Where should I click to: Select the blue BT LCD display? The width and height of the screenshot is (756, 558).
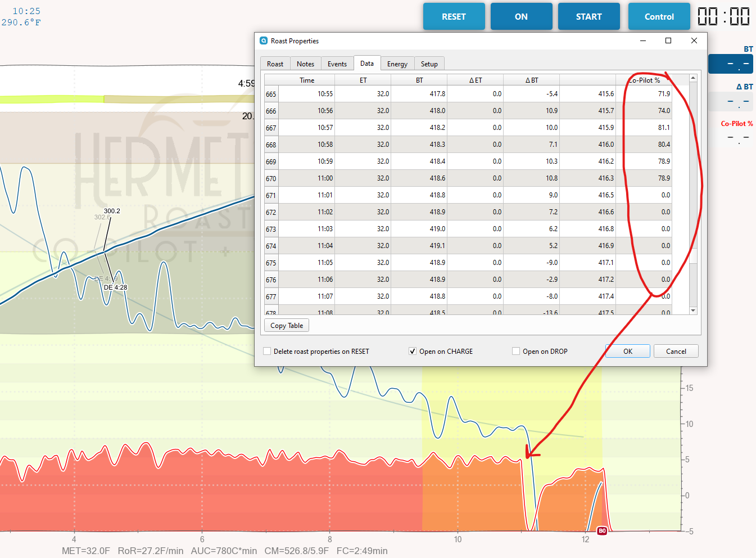point(731,64)
